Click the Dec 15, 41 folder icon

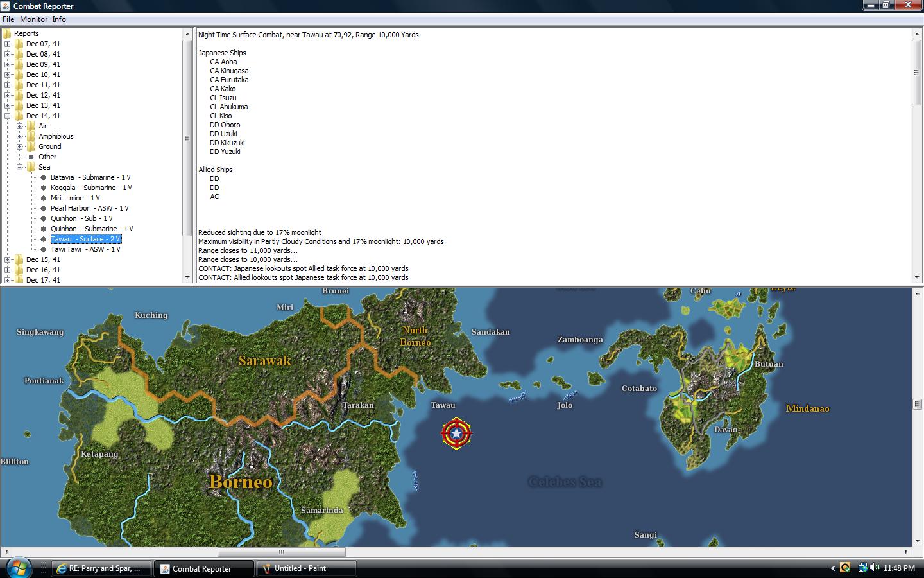[19, 259]
